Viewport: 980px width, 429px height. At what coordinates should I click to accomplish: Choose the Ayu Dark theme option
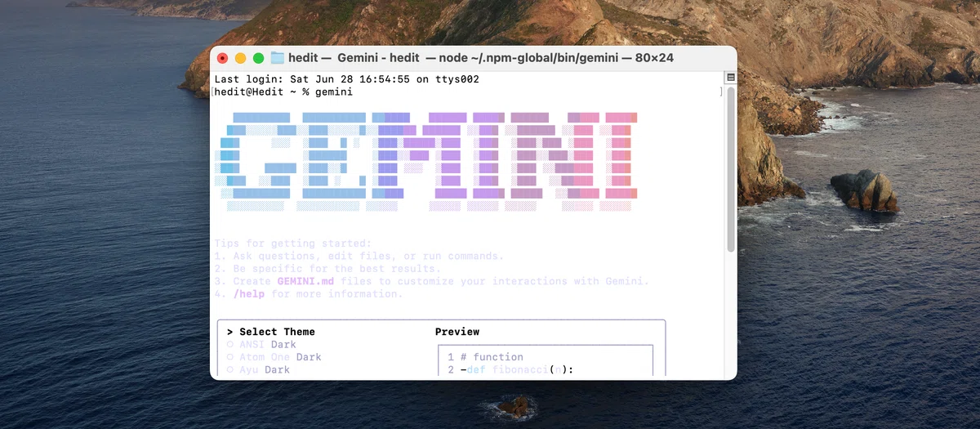(258, 369)
